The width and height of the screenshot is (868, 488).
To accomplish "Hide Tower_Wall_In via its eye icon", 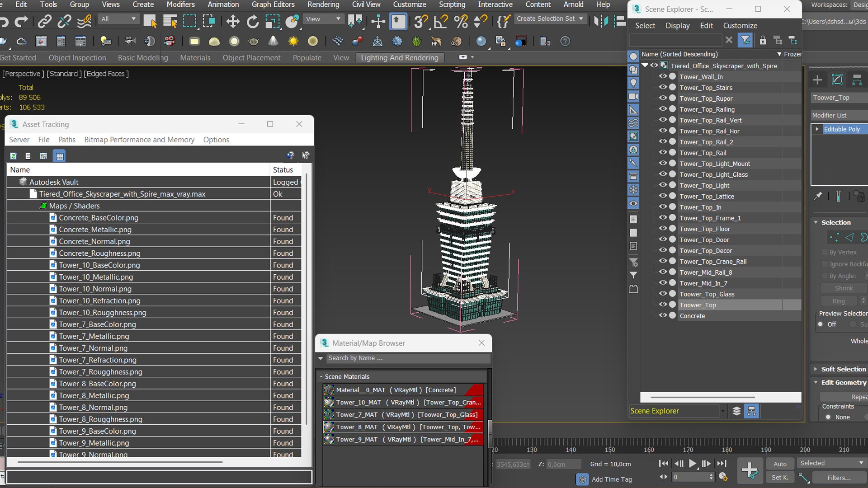I will pyautogui.click(x=663, y=76).
